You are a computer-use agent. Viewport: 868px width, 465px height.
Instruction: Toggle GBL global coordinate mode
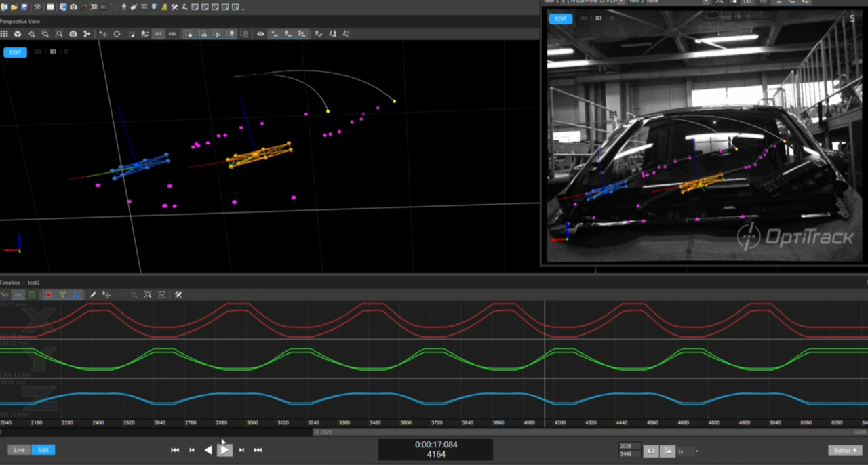(x=172, y=34)
